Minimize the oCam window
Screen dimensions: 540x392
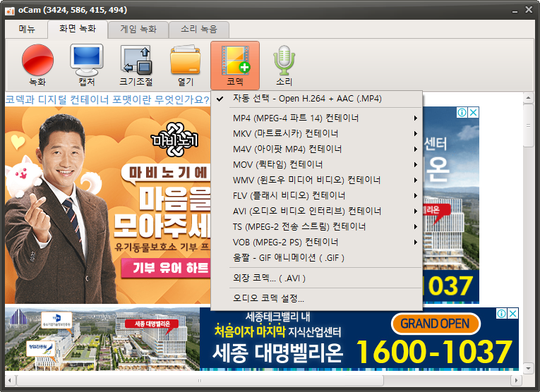(515, 11)
